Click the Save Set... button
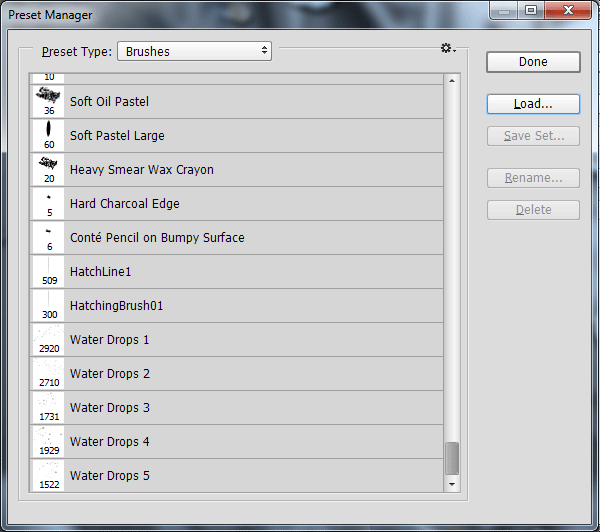600x532 pixels. click(533, 136)
